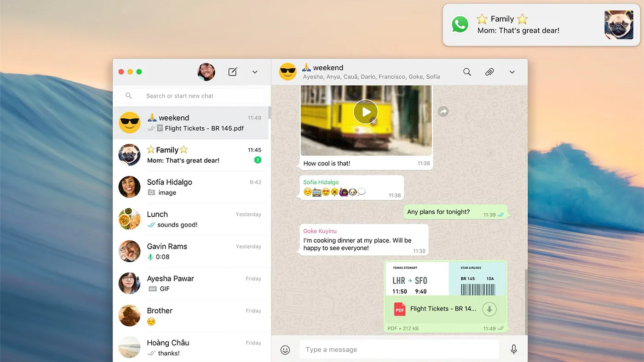
Task: Click the WhatsApp logo in the notification
Action: pyautogui.click(x=460, y=24)
